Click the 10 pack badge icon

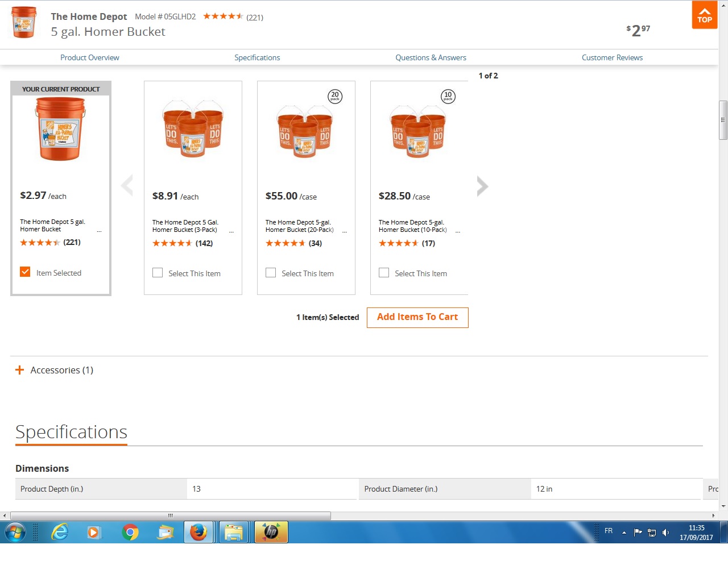point(448,97)
